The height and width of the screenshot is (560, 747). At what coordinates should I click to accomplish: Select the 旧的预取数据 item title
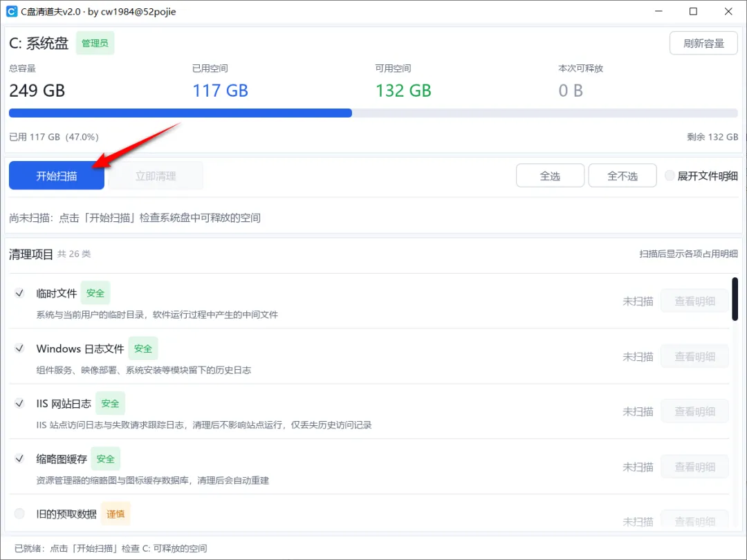coord(66,514)
